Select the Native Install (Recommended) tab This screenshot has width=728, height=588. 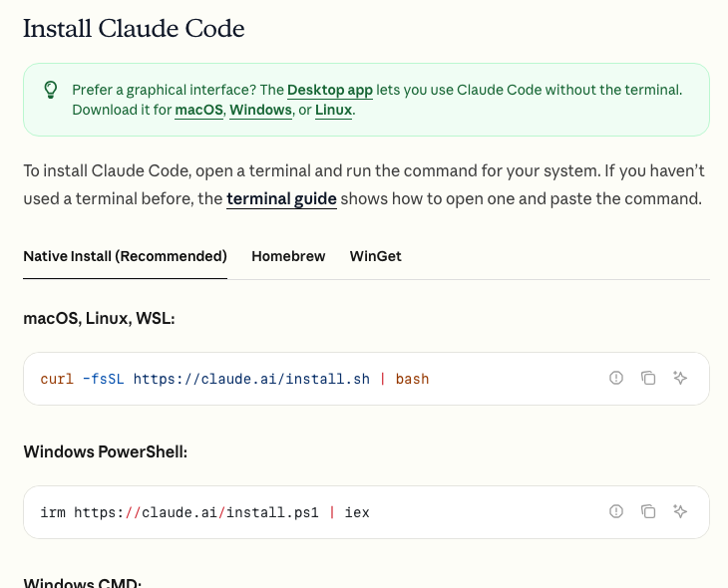coord(125,256)
